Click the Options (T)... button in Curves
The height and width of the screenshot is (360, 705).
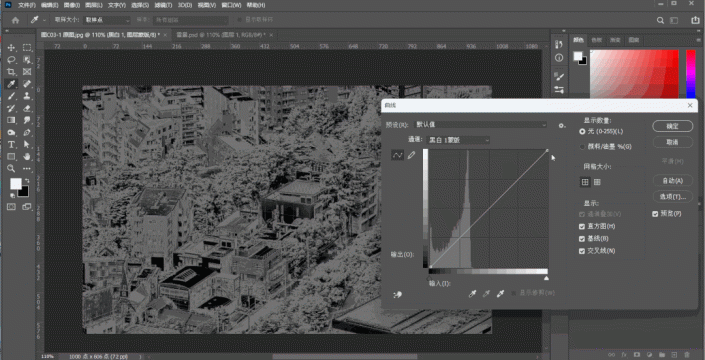click(x=672, y=196)
